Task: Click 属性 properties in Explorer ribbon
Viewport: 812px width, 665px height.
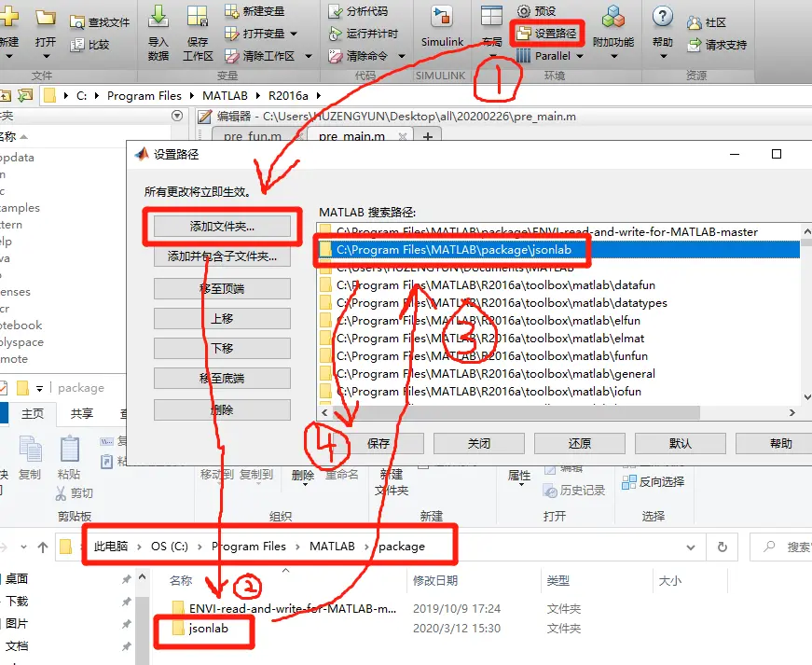Action: (x=519, y=477)
